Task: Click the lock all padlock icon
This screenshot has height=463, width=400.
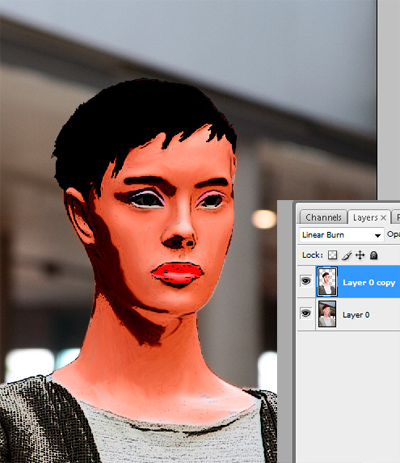Action: [x=374, y=255]
